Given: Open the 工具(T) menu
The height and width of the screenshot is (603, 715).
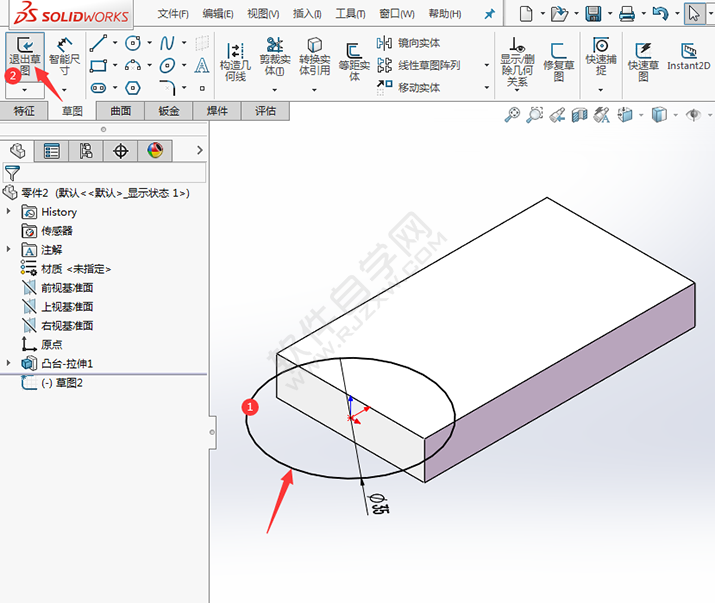Looking at the screenshot, I should pyautogui.click(x=351, y=14).
